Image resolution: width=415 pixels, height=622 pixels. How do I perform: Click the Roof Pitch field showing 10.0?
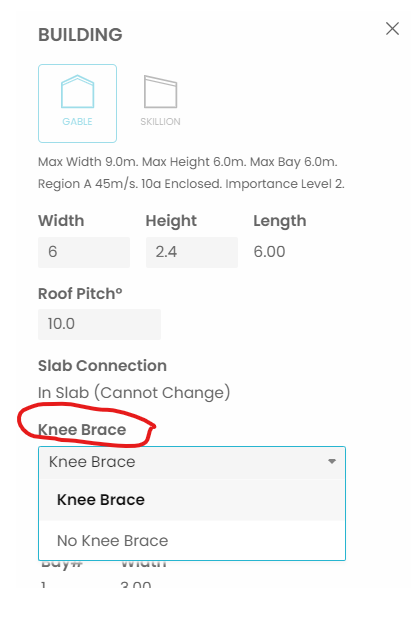click(100, 324)
